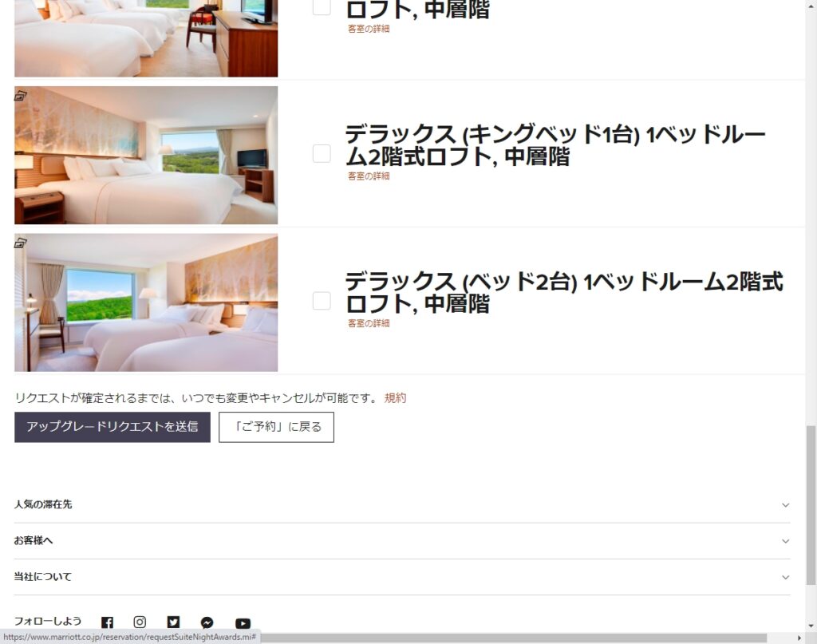Click the scroll-down arrow of vertical scrollbar
Screen dimensions: 817x644
(811, 626)
